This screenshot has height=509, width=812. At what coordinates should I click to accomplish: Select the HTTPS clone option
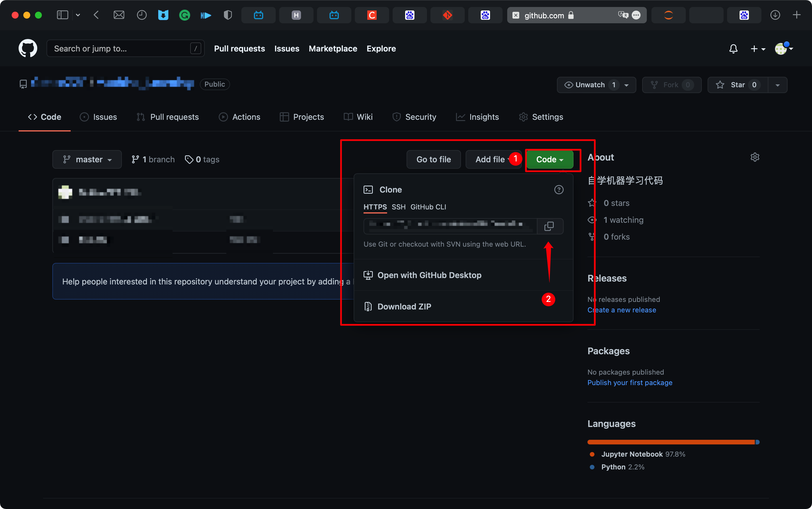(x=375, y=207)
